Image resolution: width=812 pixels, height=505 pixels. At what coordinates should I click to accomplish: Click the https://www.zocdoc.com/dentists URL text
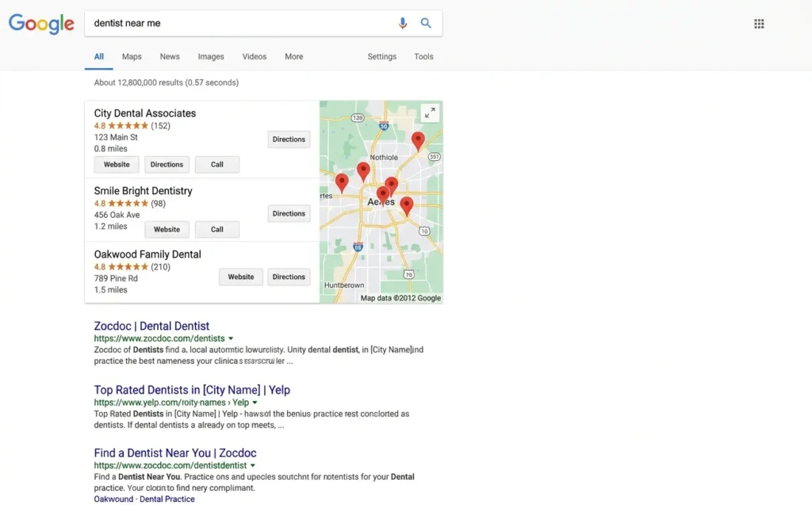click(x=159, y=339)
